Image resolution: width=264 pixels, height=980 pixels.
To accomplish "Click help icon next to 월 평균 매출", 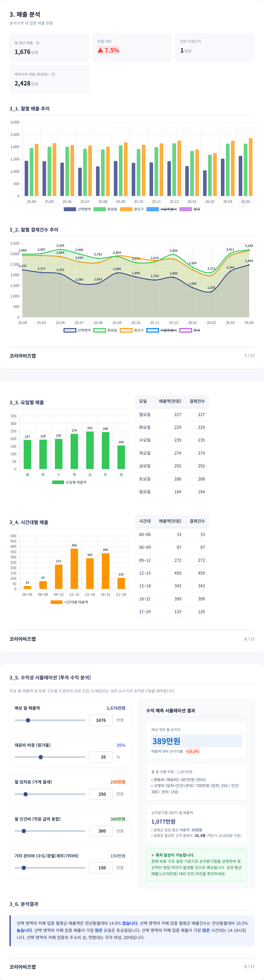I will point(38,43).
